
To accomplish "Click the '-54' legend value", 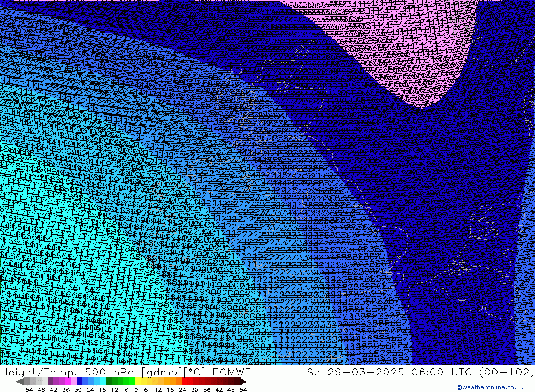I will [27, 390].
